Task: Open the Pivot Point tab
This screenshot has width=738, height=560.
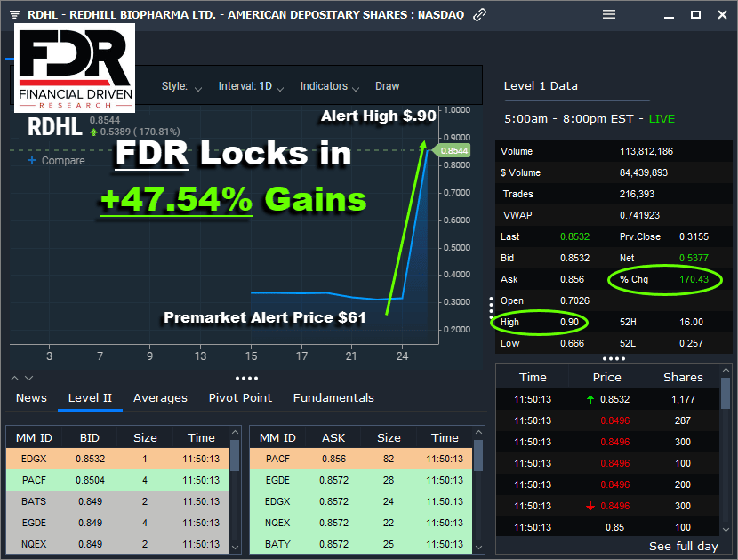Action: [x=240, y=398]
